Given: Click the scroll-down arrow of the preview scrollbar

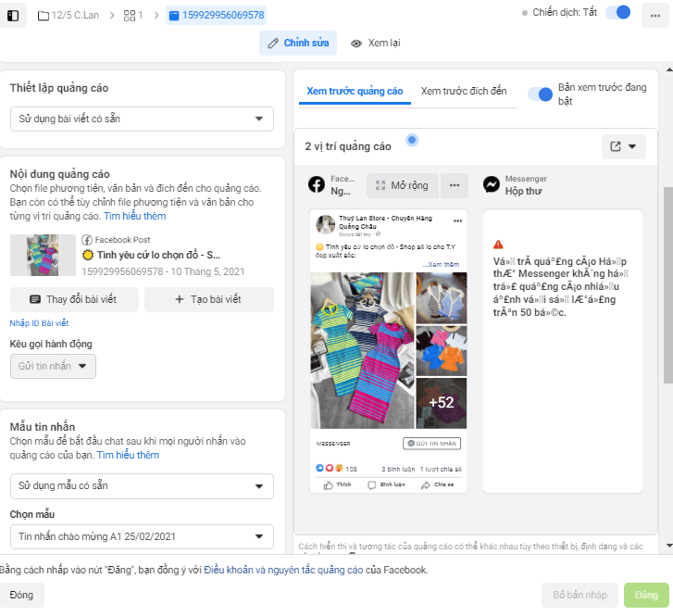Looking at the screenshot, I should (668, 546).
